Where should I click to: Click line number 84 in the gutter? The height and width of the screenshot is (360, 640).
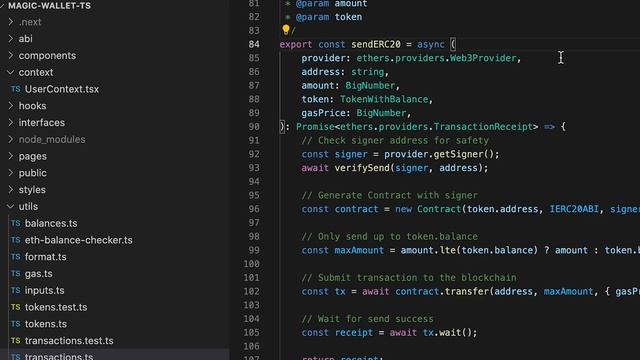coord(254,44)
